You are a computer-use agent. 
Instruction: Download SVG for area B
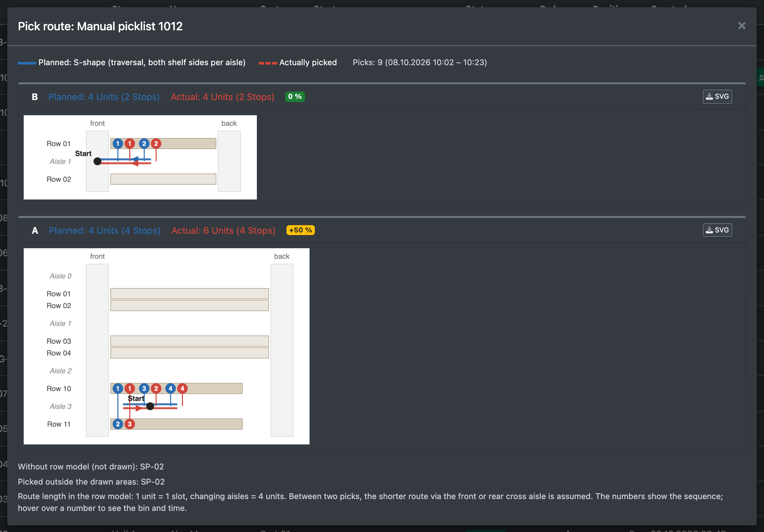point(717,97)
